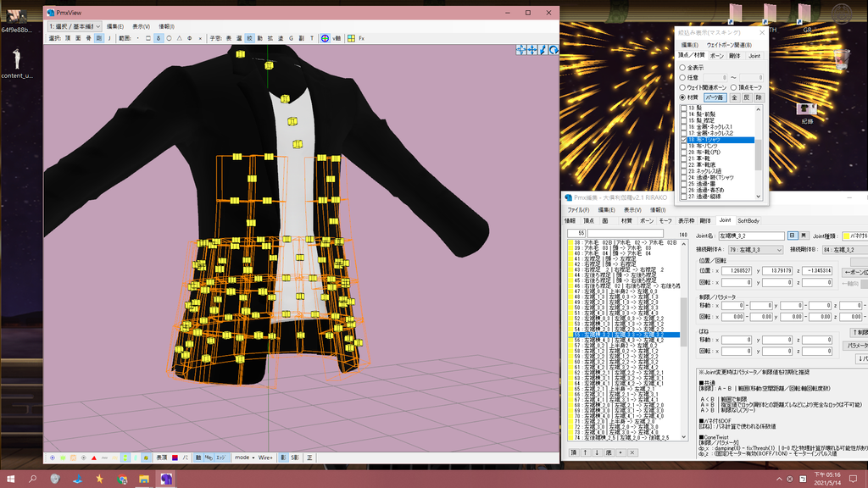Choose box range selection tool
The image size is (868, 488).
pos(147,38)
